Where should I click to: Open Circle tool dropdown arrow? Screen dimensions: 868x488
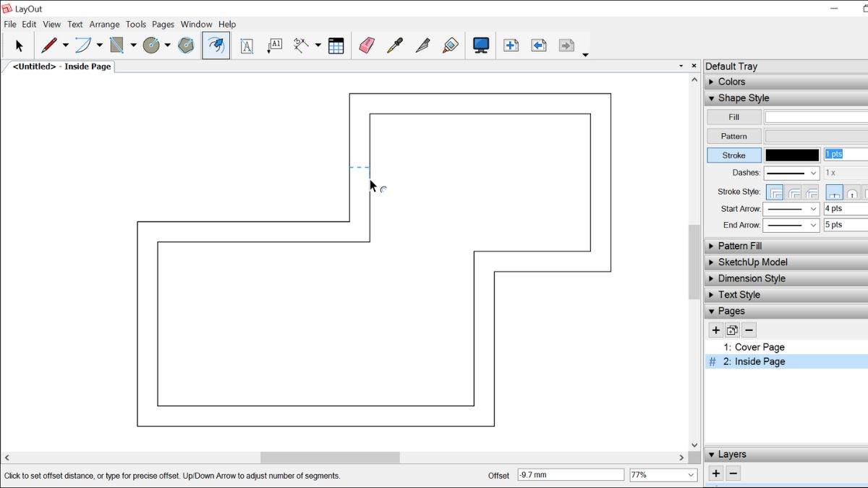click(x=167, y=46)
